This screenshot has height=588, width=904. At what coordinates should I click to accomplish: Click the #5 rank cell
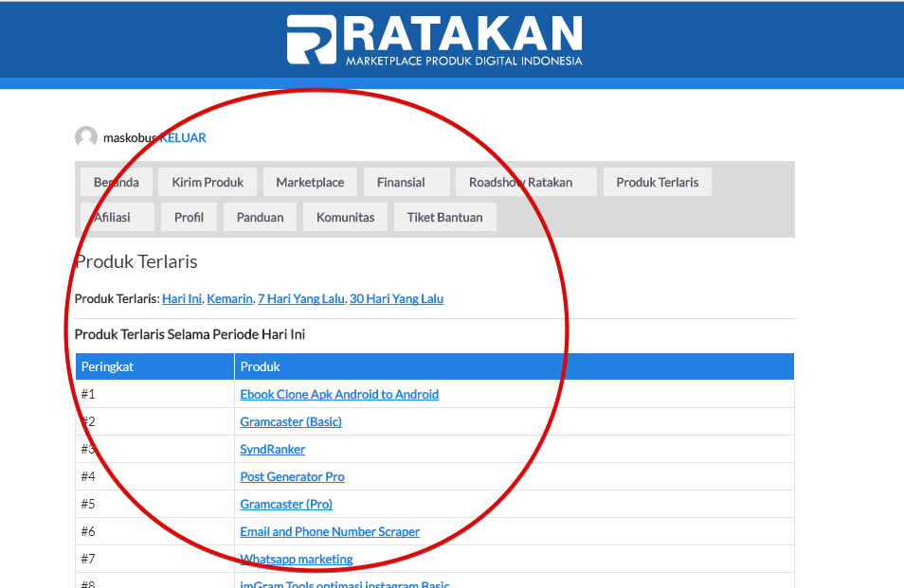pyautogui.click(x=155, y=504)
